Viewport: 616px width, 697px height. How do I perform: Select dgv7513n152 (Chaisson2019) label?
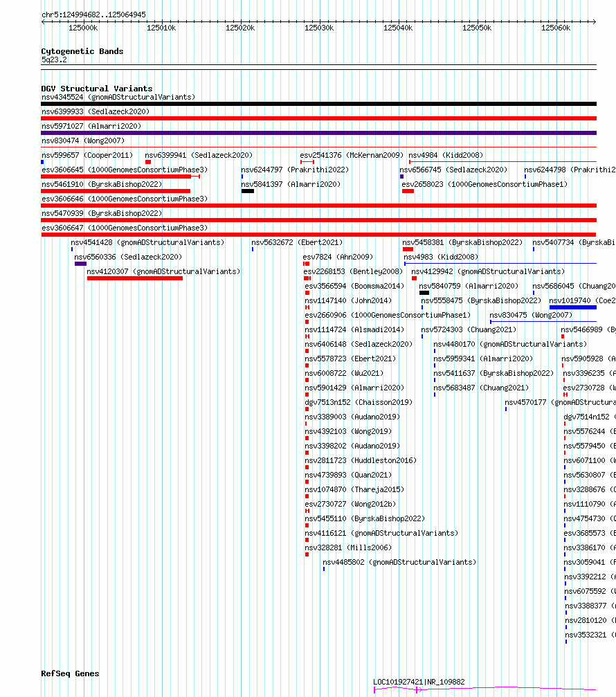(359, 403)
